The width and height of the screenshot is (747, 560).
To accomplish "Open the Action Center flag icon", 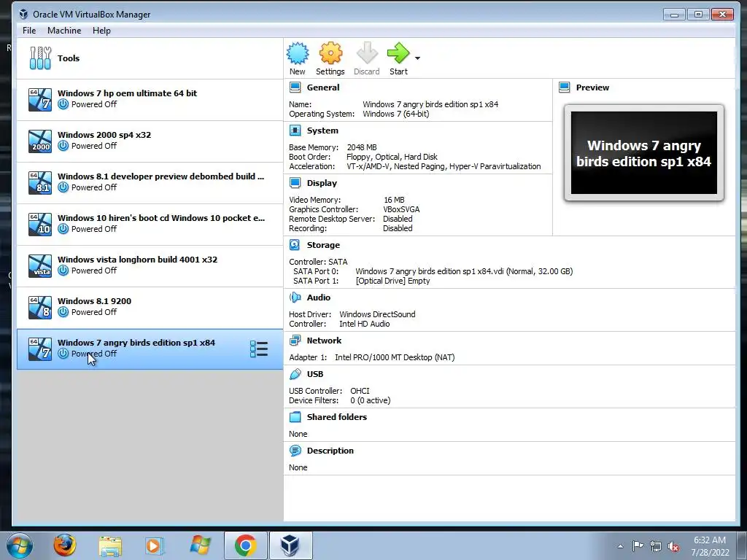I will coord(638,545).
